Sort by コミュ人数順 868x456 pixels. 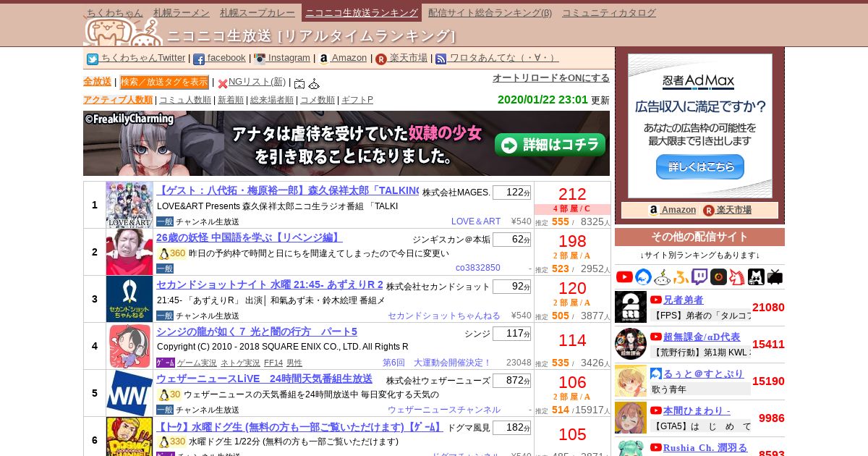click(185, 100)
